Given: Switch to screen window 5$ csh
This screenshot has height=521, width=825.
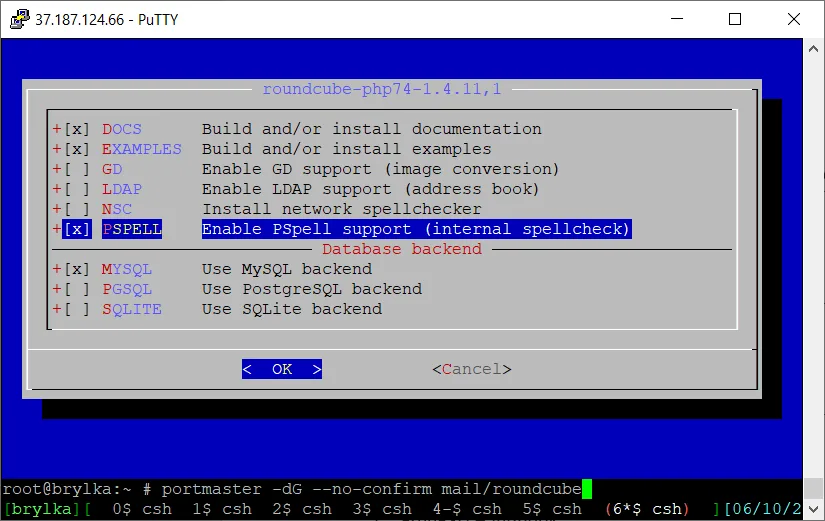Looking at the screenshot, I should pyautogui.click(x=552, y=509).
